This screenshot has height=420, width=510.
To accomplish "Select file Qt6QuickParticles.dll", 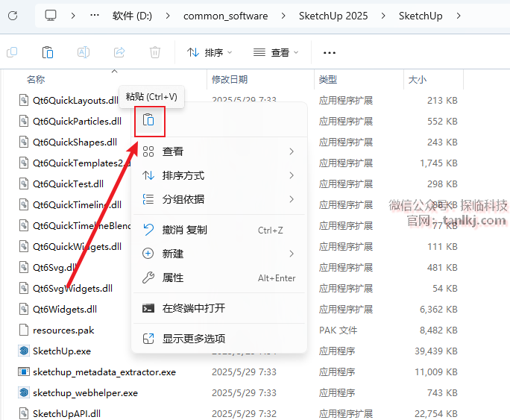I will (77, 122).
